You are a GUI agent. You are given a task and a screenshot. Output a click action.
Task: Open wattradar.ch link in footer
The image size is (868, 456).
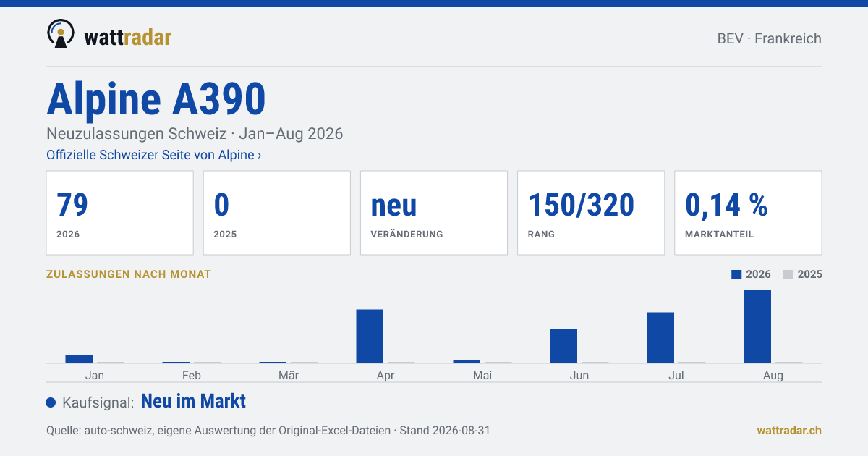point(789,430)
